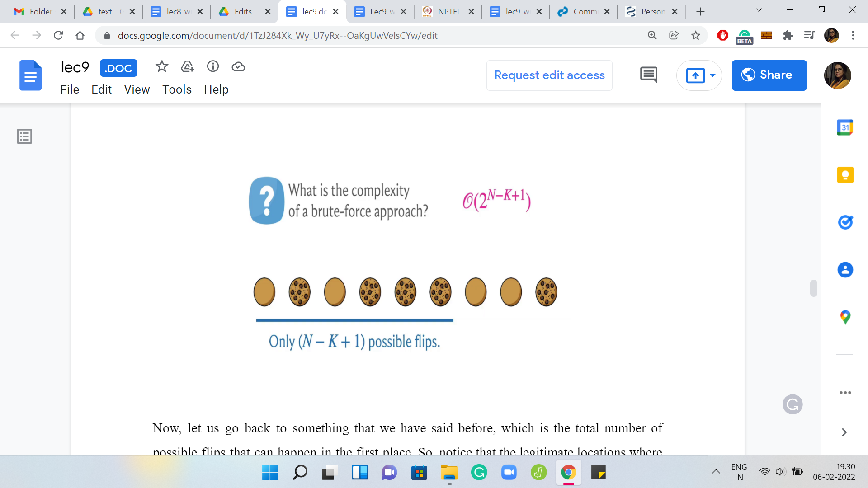Open Google Tasks side panel

tap(845, 222)
